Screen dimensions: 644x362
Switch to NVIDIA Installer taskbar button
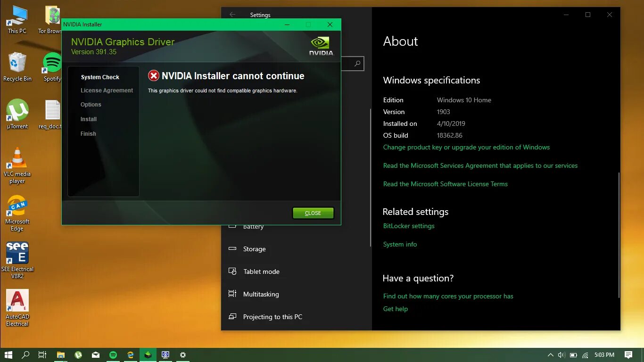148,355
